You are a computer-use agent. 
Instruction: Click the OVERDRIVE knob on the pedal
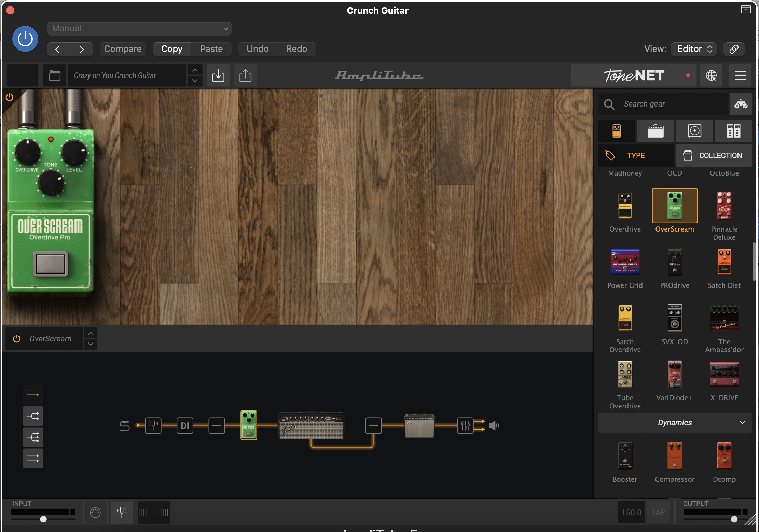tap(27, 152)
